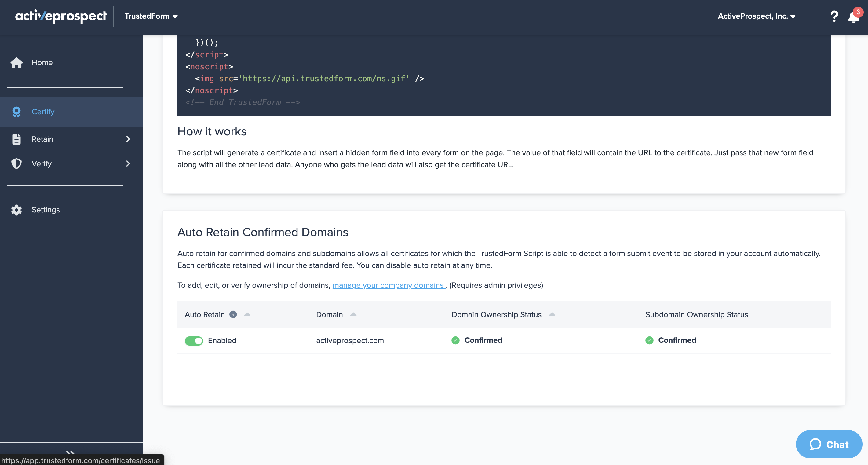Click the Subdomain Ownership Confirmed check icon
Viewport: 868px width, 465px height.
click(649, 340)
